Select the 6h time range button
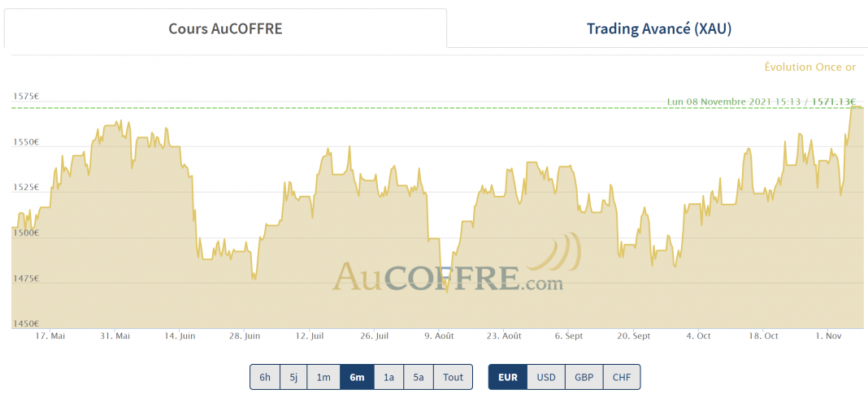This screenshot has height=394, width=868. [265, 378]
